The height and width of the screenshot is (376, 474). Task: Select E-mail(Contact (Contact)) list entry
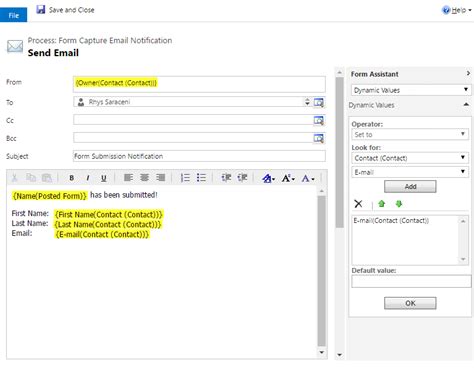pos(391,221)
